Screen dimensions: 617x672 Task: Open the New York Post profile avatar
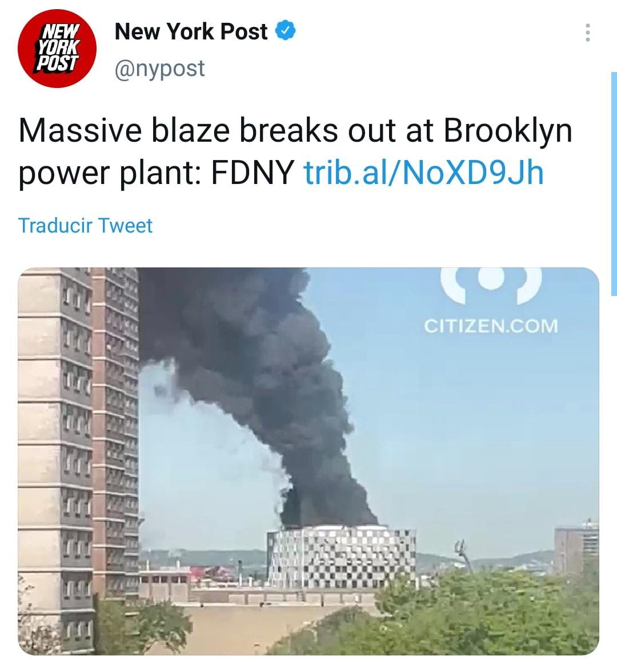(x=57, y=49)
